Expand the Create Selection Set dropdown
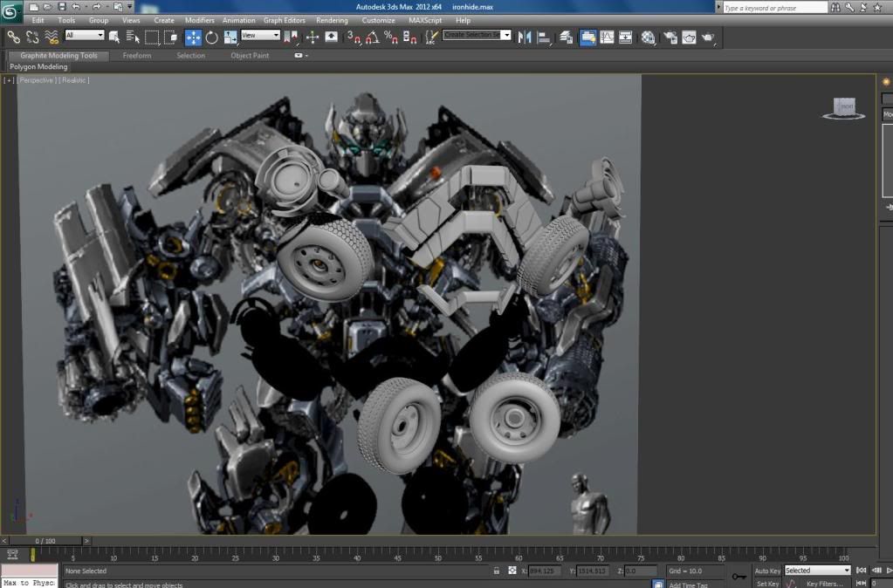893x588 pixels. (506, 35)
